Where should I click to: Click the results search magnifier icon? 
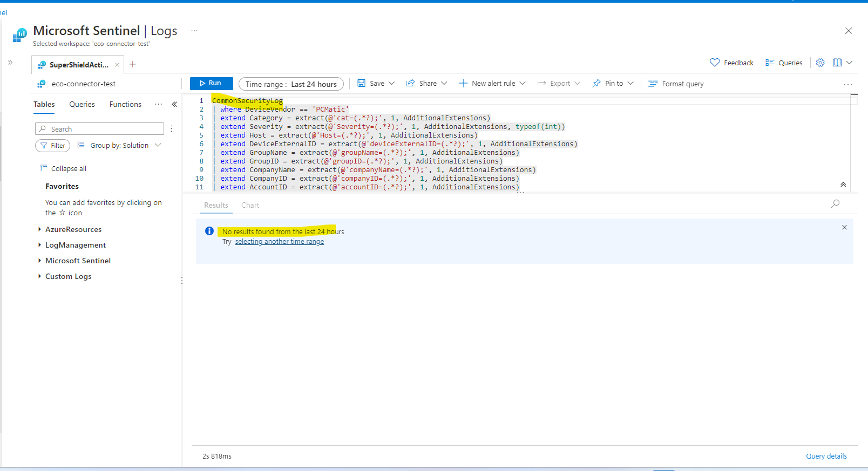tap(835, 204)
